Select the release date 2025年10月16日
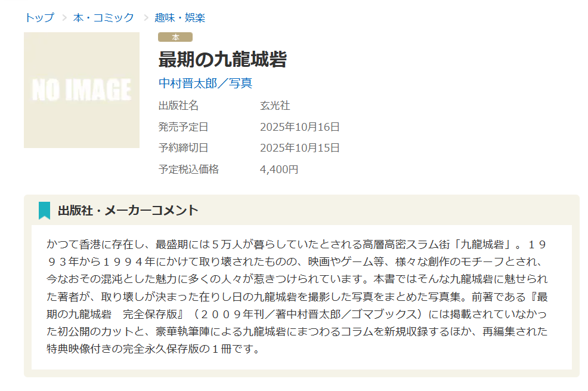Viewport: 588px width, 391px height. (x=299, y=127)
